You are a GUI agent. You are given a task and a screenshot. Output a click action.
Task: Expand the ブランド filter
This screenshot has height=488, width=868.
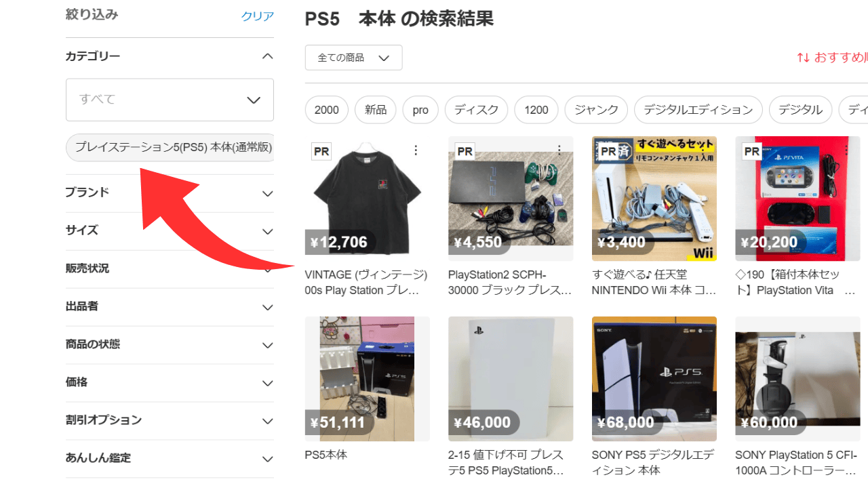tap(267, 193)
